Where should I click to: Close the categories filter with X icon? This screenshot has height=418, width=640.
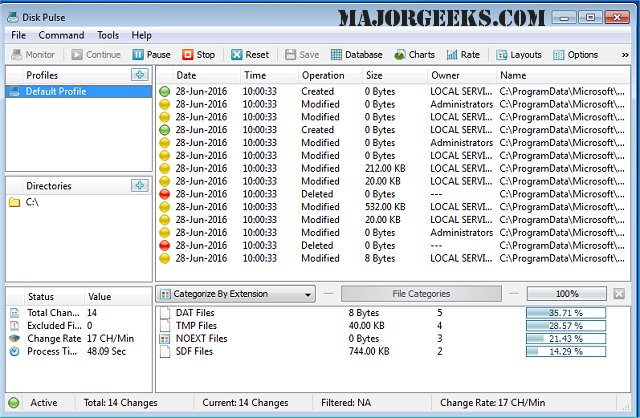tap(619, 294)
